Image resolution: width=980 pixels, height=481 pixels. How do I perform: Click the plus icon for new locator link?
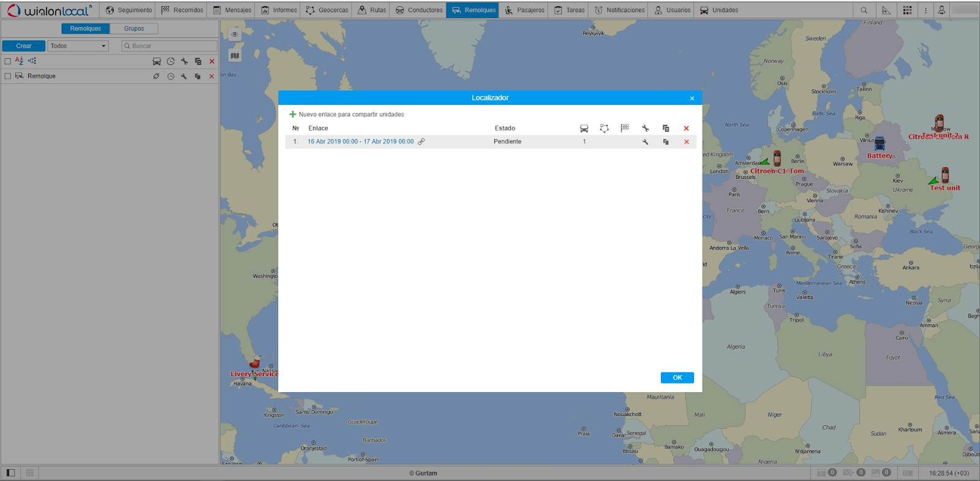tap(293, 115)
